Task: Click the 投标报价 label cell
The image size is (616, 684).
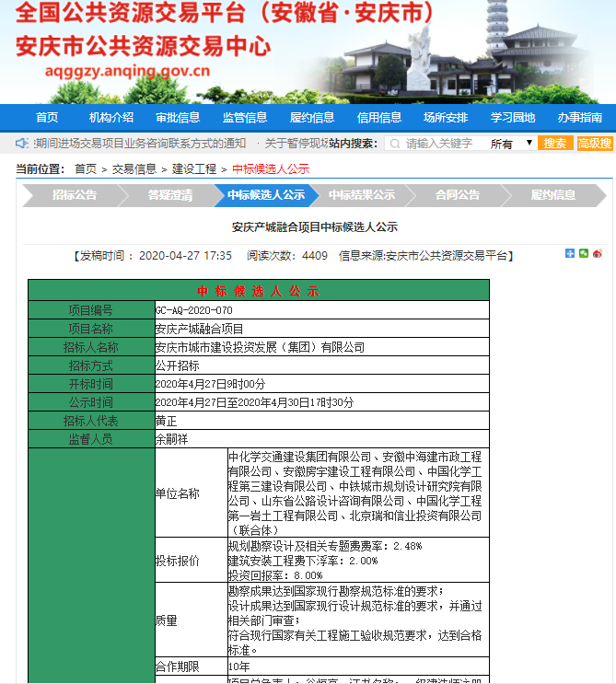Action: click(x=192, y=560)
